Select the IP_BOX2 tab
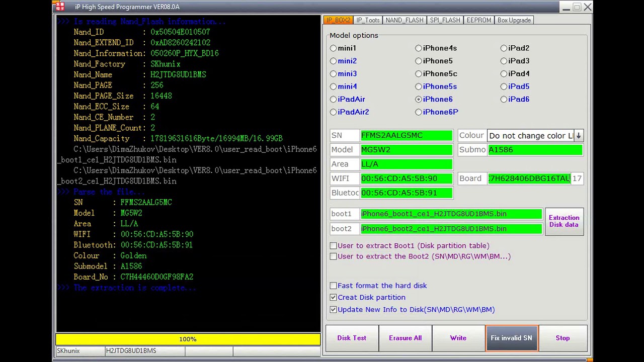The height and width of the screenshot is (362, 644). tap(338, 20)
